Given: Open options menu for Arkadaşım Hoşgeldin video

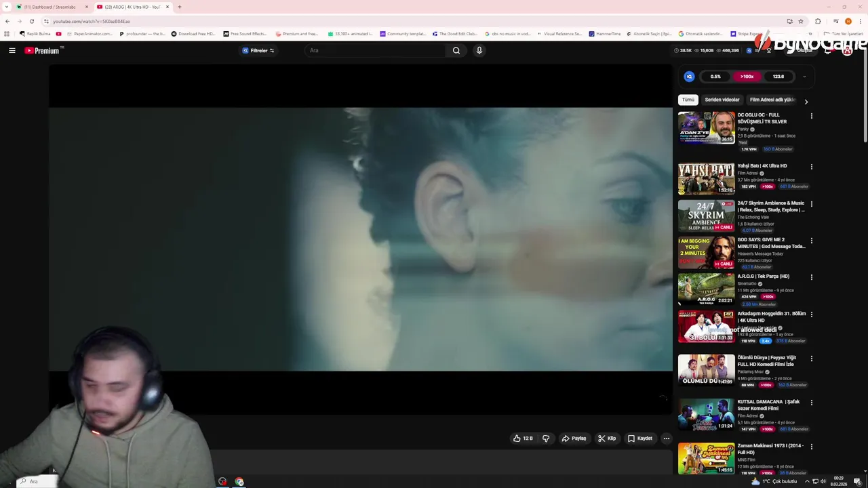Looking at the screenshot, I should 811,314.
